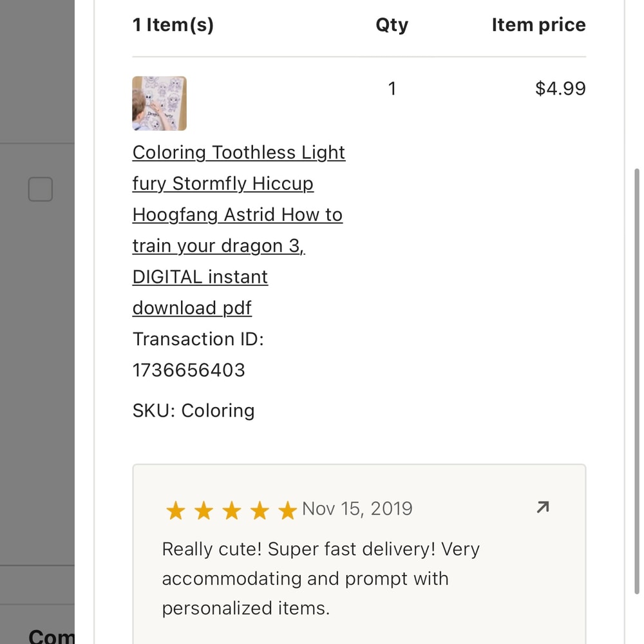Open the dragon coloring product thumbnail
This screenshot has width=644, height=644.
tap(160, 103)
